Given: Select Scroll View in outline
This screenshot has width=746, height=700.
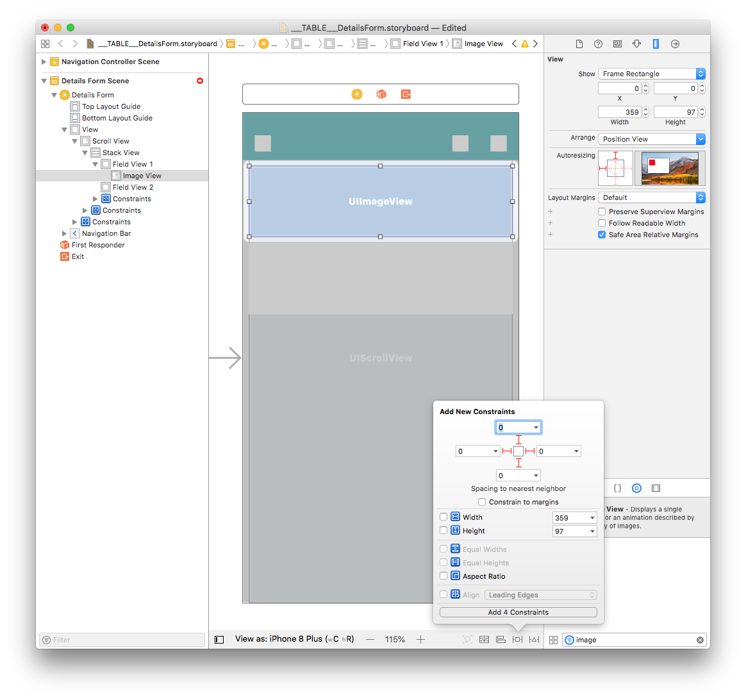Looking at the screenshot, I should 110,141.
